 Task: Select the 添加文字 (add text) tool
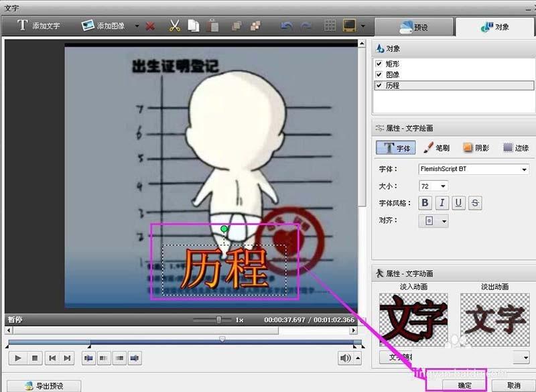point(37,25)
